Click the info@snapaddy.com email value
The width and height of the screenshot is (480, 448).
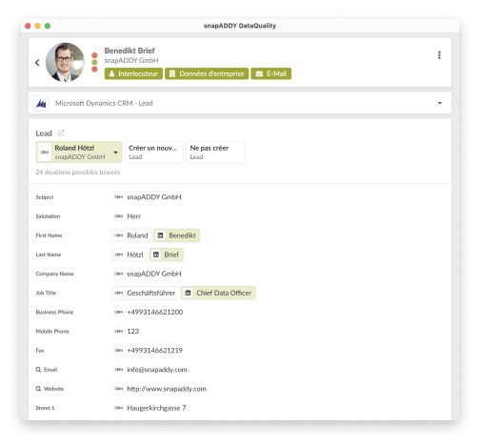pos(157,370)
